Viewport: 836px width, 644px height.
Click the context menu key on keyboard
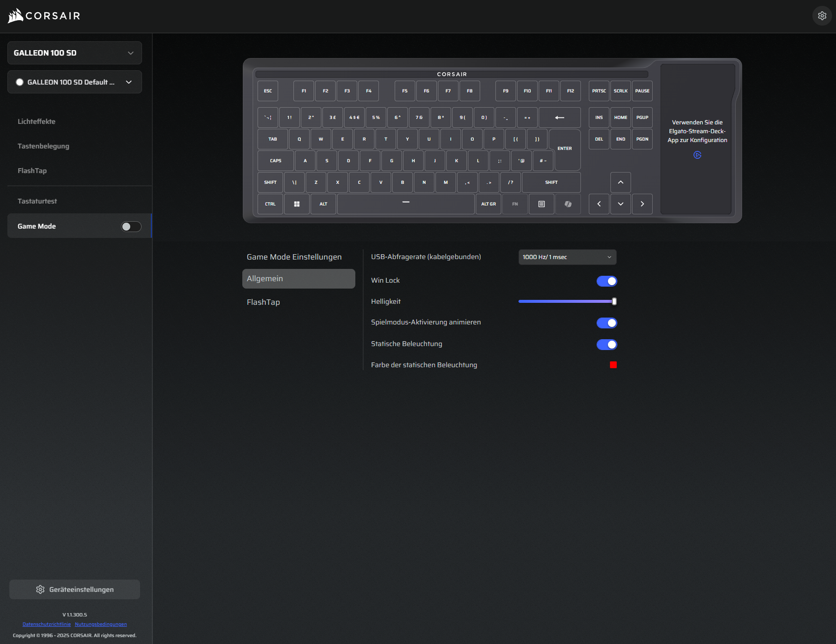click(541, 204)
